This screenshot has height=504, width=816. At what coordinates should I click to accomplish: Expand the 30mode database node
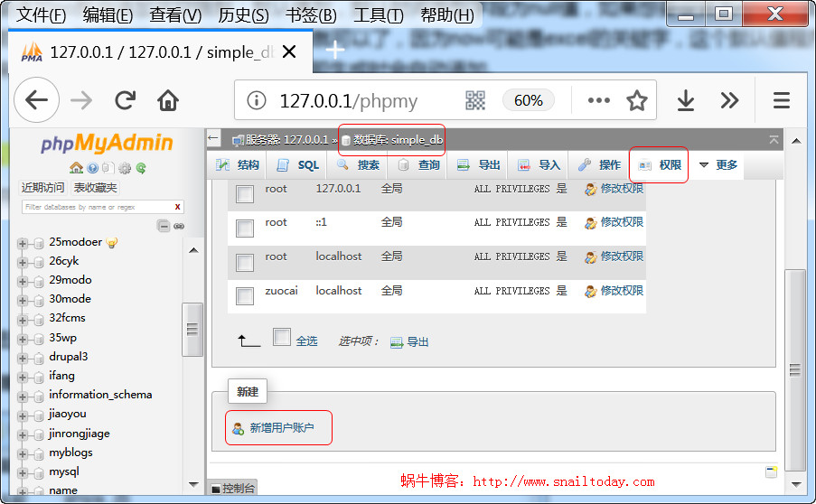click(x=22, y=300)
